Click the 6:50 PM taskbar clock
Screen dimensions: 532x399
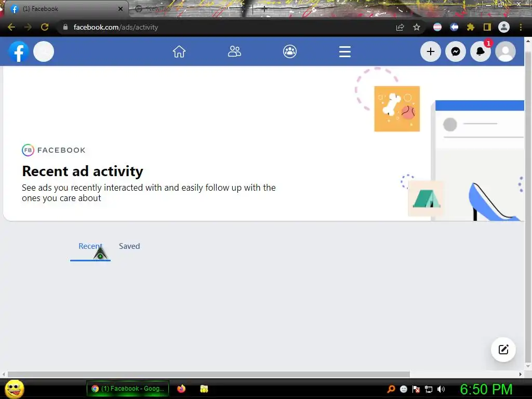(486, 389)
